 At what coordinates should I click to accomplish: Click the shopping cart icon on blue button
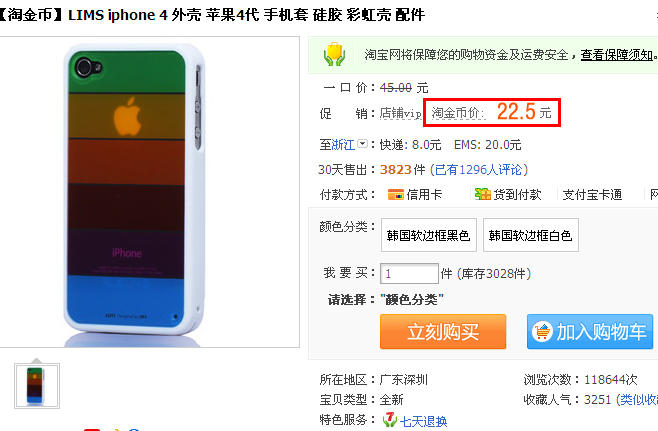click(x=542, y=332)
